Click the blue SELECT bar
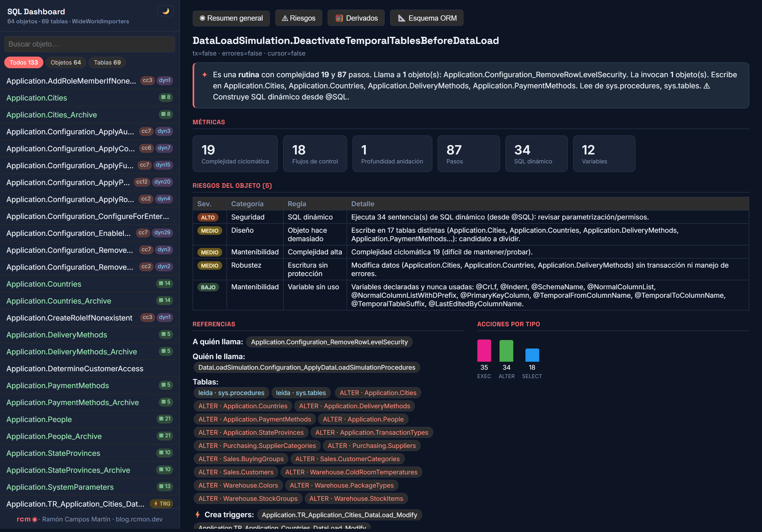 [x=532, y=355]
